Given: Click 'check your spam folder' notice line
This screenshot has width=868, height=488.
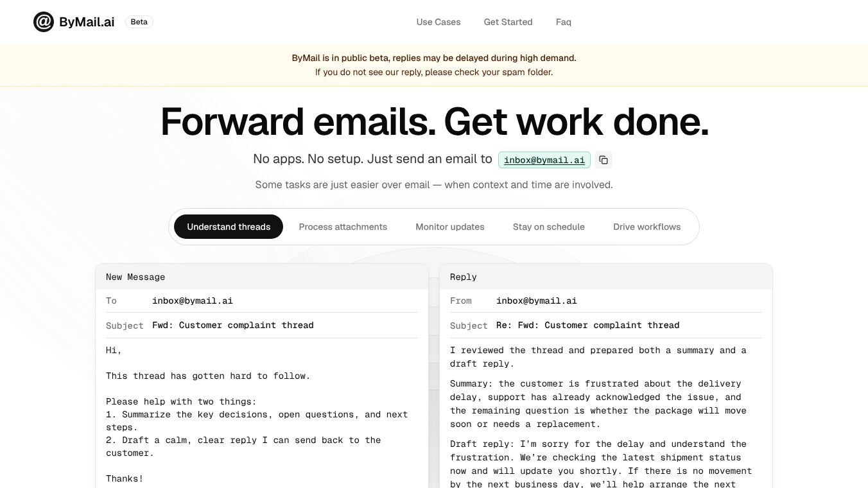Looking at the screenshot, I should pyautogui.click(x=434, y=72).
